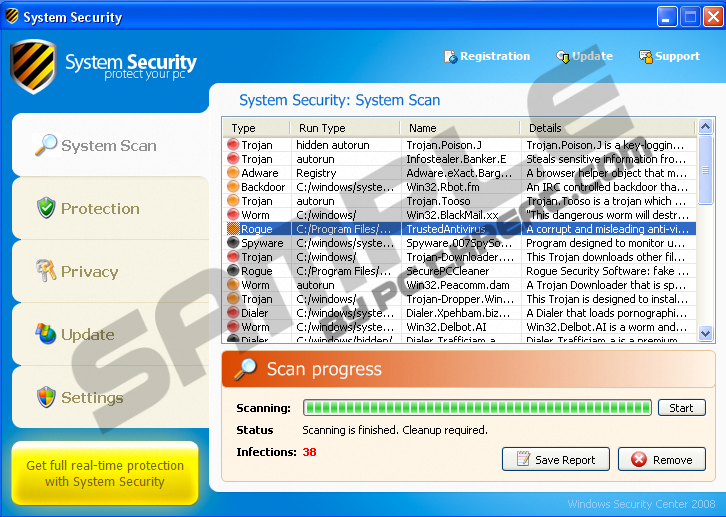The width and height of the screenshot is (726, 517).
Task: Click the red dot for Infostealer.Banker.E row
Action: 233,159
